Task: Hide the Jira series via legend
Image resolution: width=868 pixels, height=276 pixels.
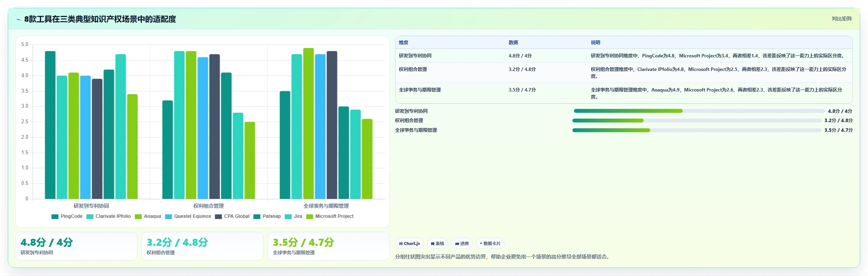Action: pos(293,216)
